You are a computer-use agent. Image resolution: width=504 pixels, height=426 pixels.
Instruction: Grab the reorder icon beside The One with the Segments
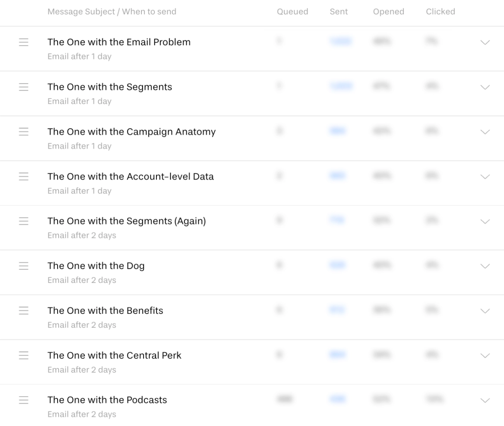[x=24, y=87]
